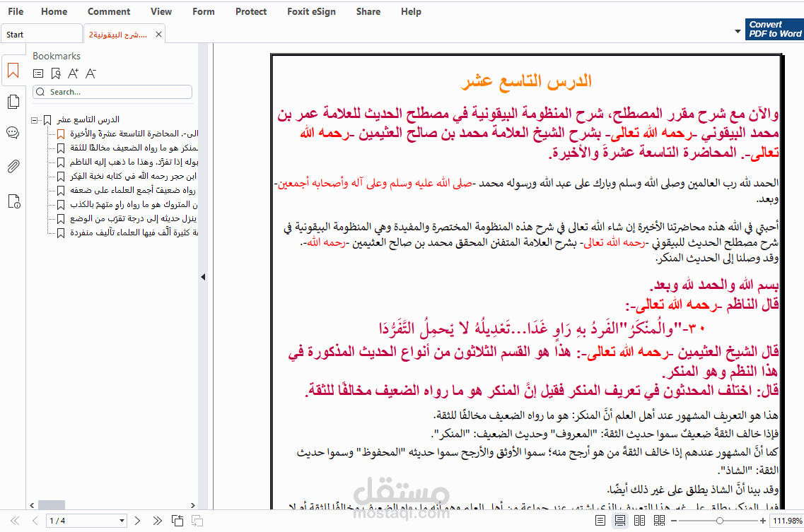Switch to continuous page view mode

tap(620, 521)
